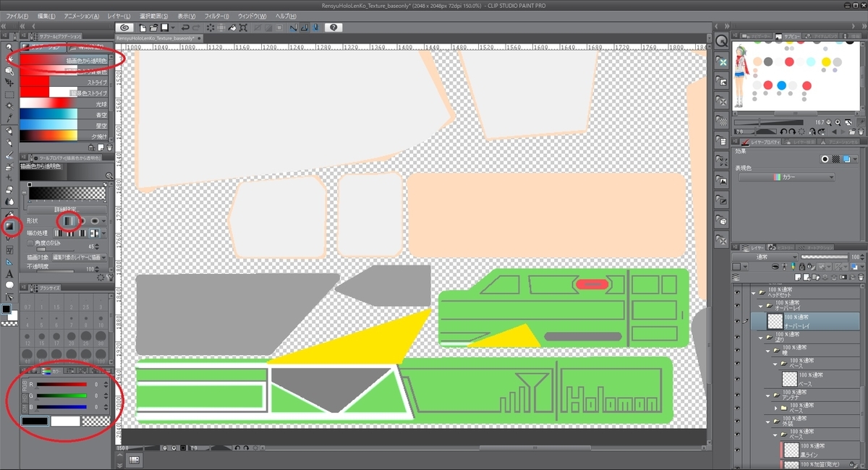This screenshot has width=868, height=470.
Task: Select the 夕焼け gradient preset
Action: [64, 136]
